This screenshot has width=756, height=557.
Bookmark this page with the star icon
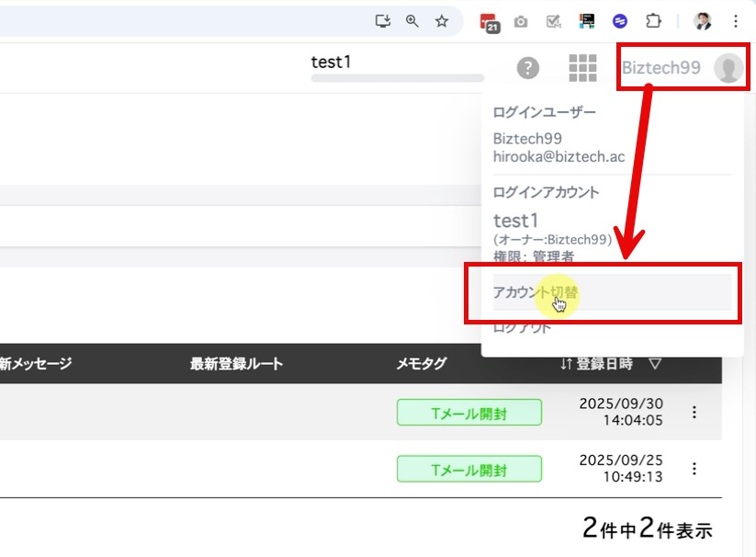[x=441, y=21]
